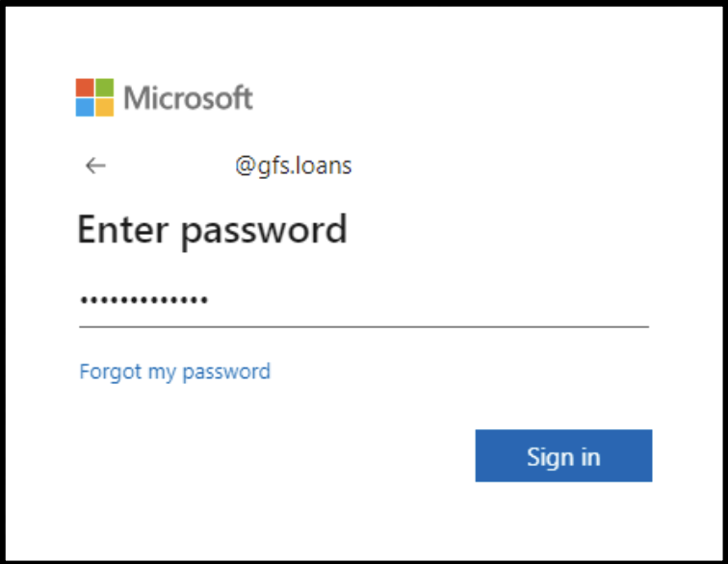The image size is (728, 564).
Task: Click the back arrow icon
Action: 94,166
